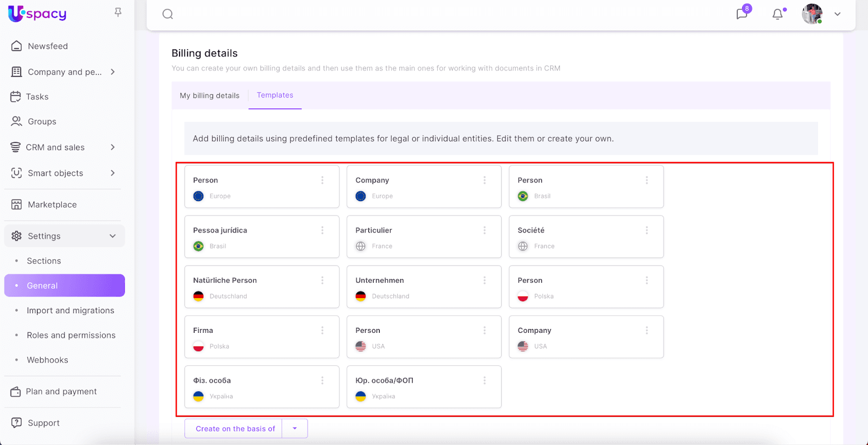The width and height of the screenshot is (868, 445).
Task: Expand CRM and sales section
Action: click(112, 147)
